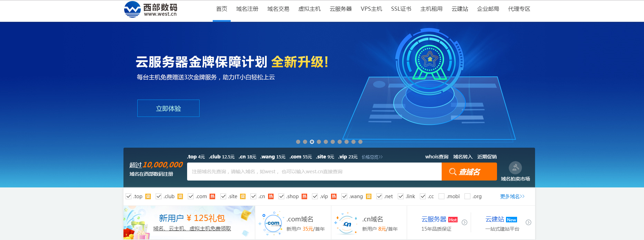644x240 pixels.
Task: Click the arrow icon beside 云服务器 Hot
Action: click(x=464, y=222)
